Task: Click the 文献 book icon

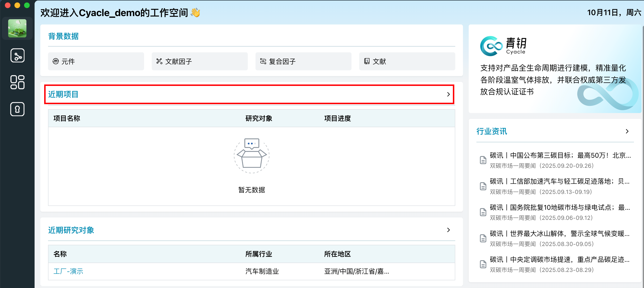Action: point(366,61)
